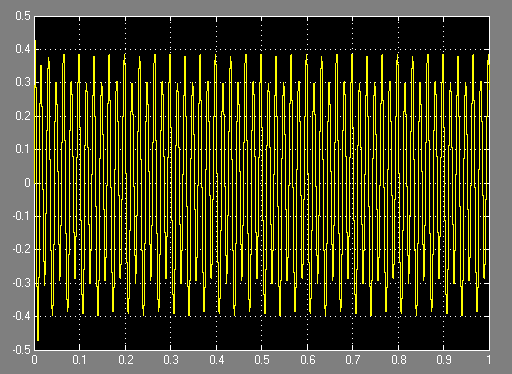Select the 1 label ending the time axis

[488, 360]
